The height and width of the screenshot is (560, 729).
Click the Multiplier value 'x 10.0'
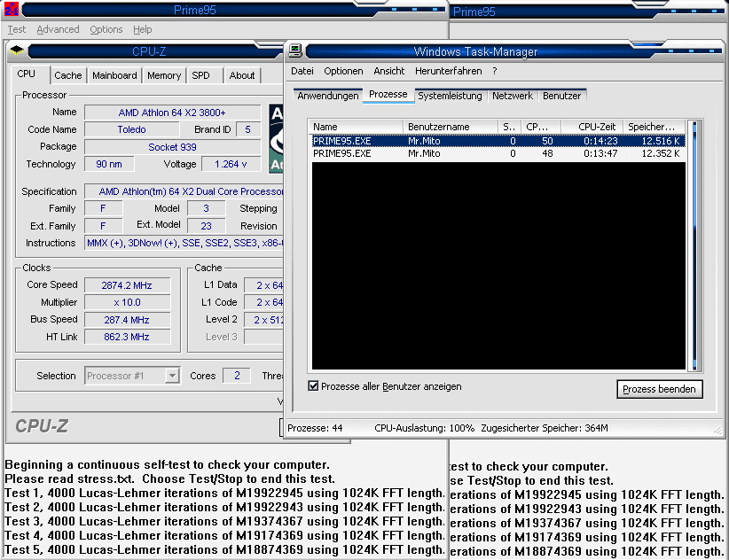(x=127, y=302)
